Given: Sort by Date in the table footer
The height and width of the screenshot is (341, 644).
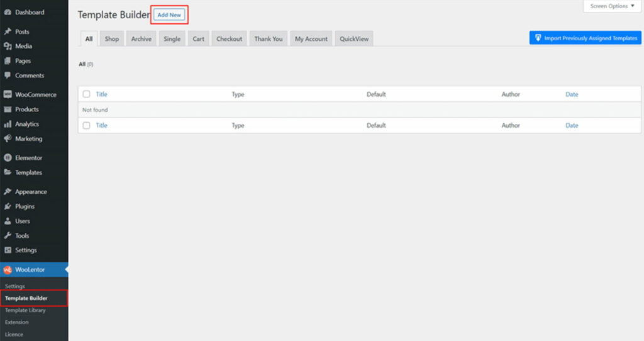Looking at the screenshot, I should click(572, 125).
